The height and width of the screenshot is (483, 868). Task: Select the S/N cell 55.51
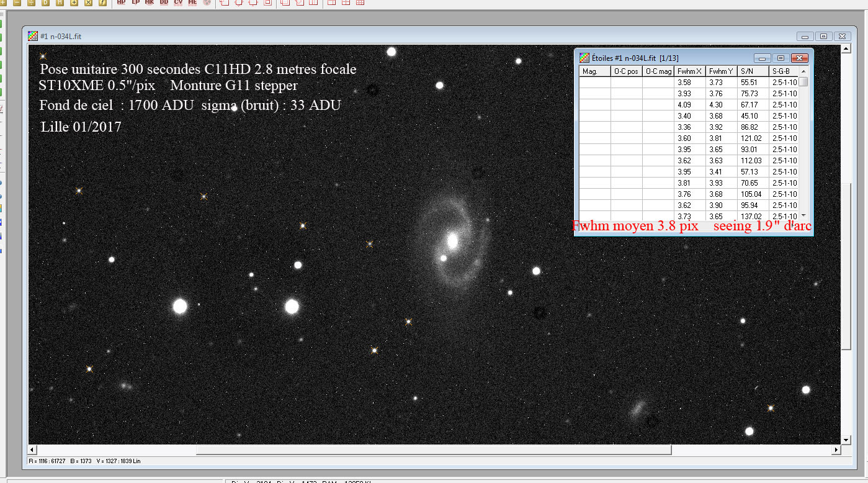tap(754, 83)
